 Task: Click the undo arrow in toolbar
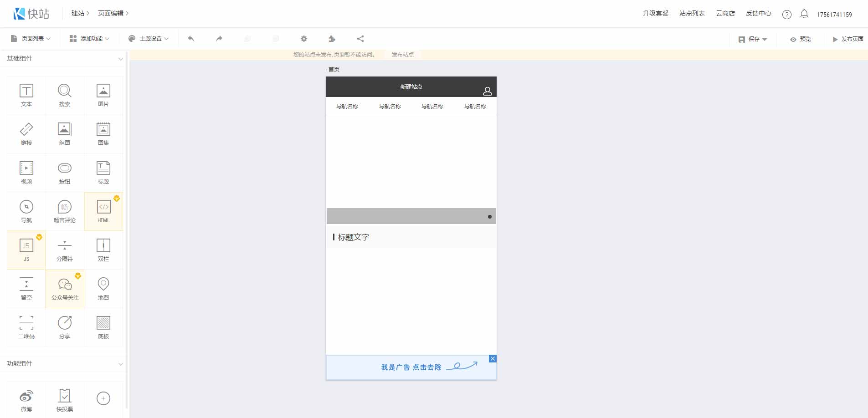click(x=190, y=39)
